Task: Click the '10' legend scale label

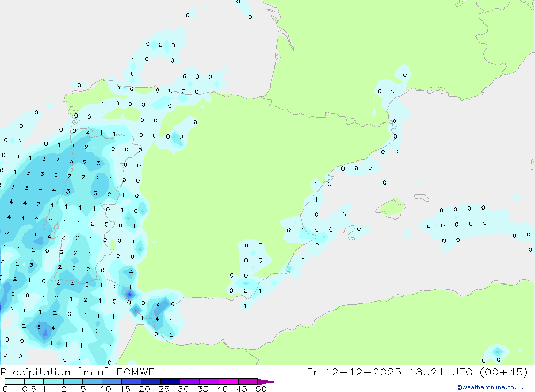Action: [106, 389]
